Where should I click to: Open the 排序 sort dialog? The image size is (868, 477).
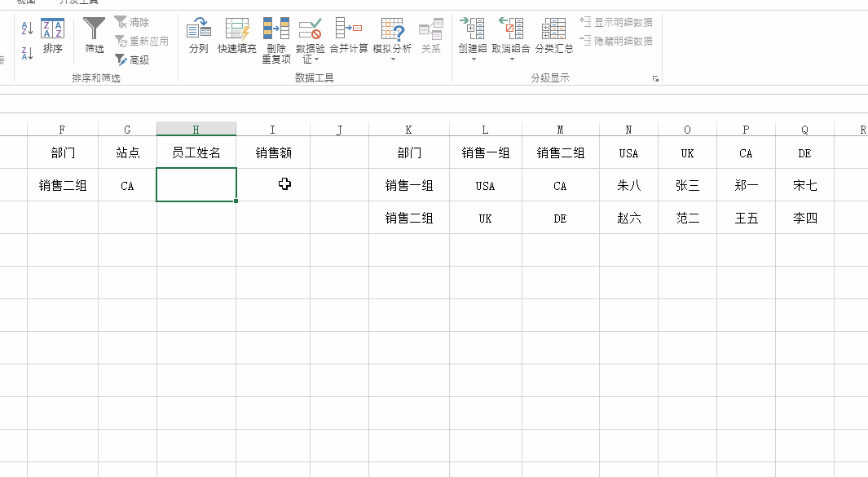point(53,36)
